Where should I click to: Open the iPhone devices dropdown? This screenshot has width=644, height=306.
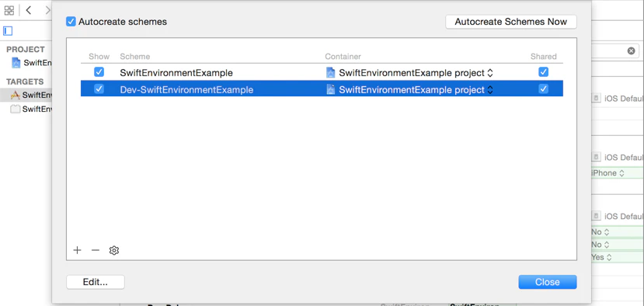(x=607, y=173)
